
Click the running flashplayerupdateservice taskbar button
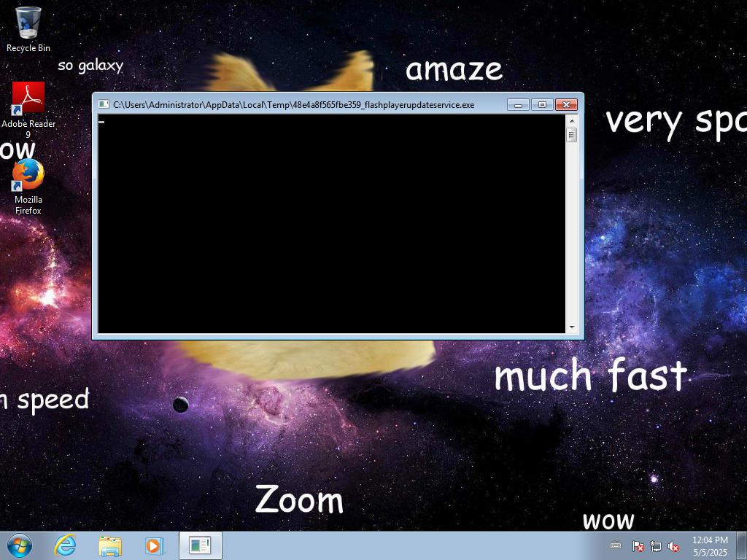point(200,545)
